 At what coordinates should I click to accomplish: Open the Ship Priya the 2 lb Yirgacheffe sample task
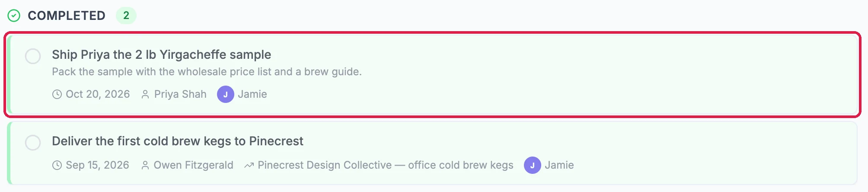pos(162,54)
